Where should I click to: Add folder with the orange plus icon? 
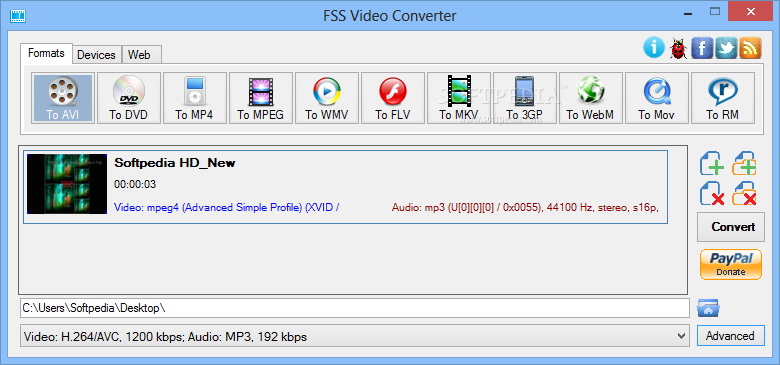pos(744,163)
